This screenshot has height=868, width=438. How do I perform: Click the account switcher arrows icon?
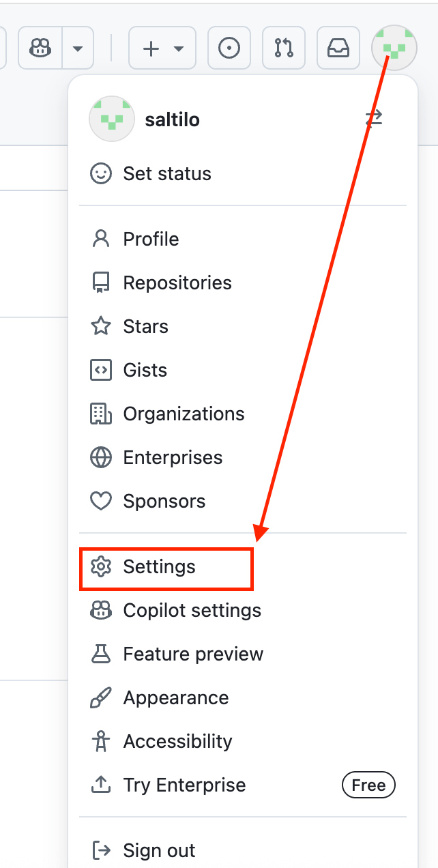(374, 119)
